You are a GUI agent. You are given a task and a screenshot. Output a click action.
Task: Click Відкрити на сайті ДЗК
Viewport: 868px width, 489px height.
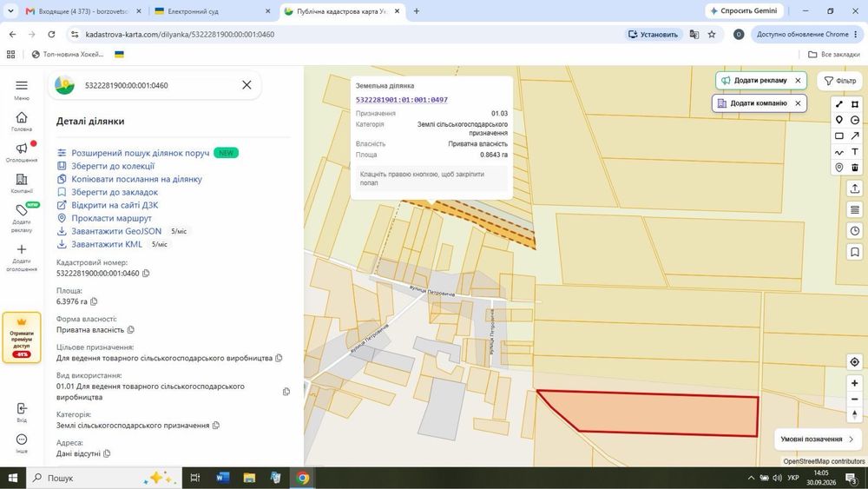click(115, 205)
